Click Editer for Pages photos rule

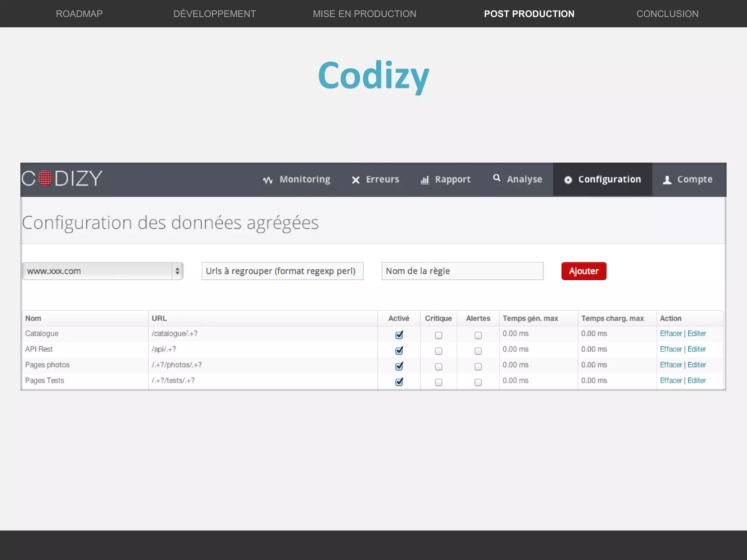click(x=697, y=365)
